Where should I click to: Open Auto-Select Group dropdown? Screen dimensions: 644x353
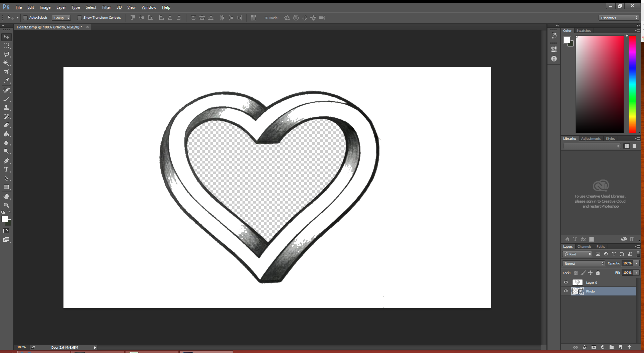(61, 18)
